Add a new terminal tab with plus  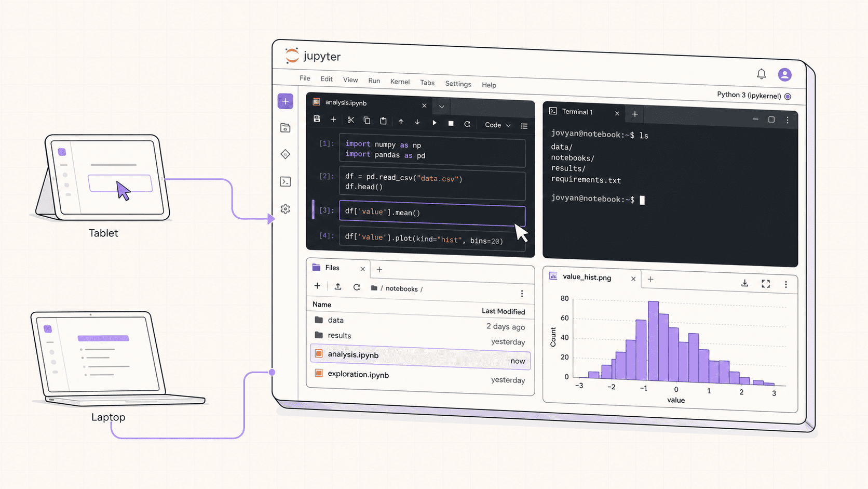(634, 114)
